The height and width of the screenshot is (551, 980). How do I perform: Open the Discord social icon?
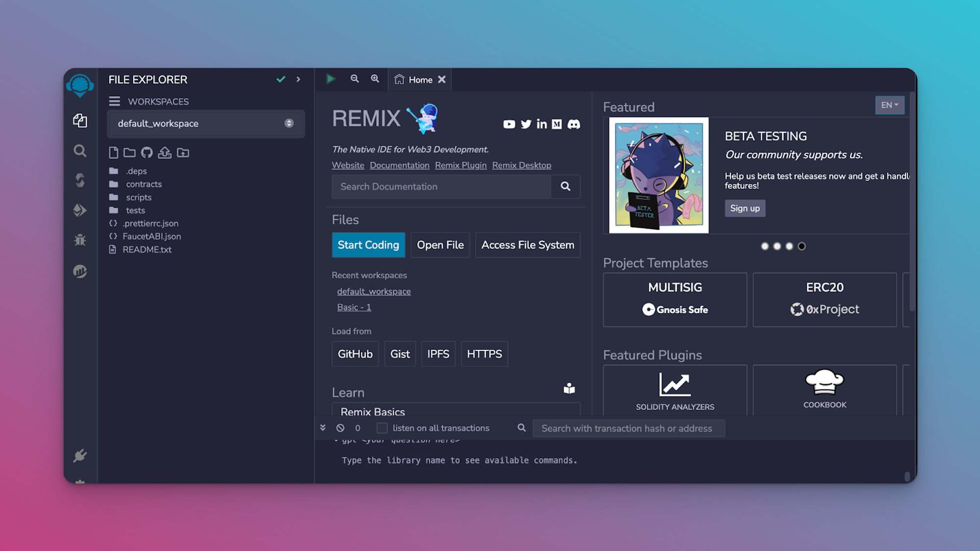point(574,124)
